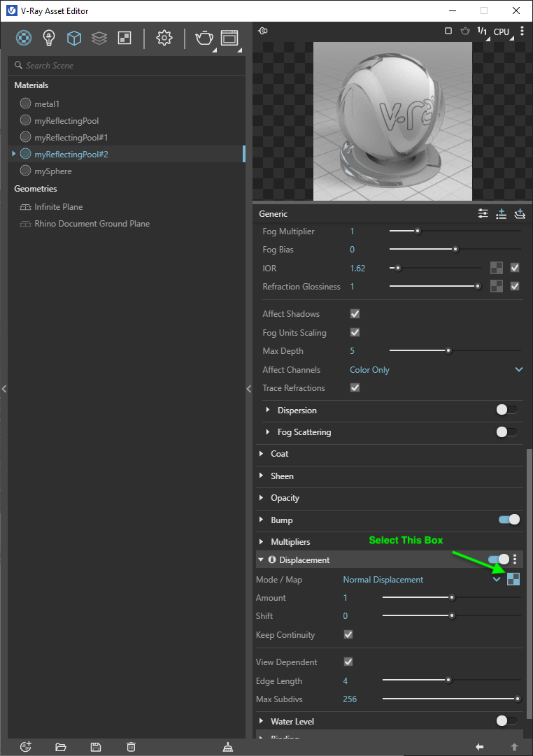Viewport: 533px width, 756px height.
Task: Open the IOR texture map slot
Action: (x=497, y=268)
